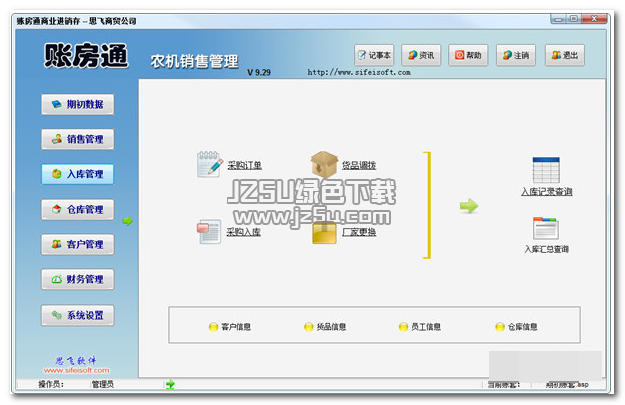Select 期初数据 in the sidebar

[x=77, y=104]
